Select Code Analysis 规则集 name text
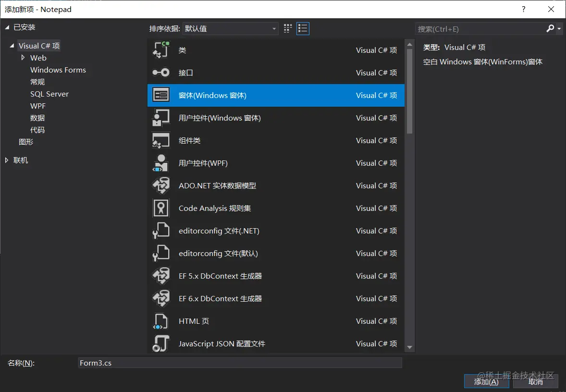The width and height of the screenshot is (566, 392). pos(215,208)
